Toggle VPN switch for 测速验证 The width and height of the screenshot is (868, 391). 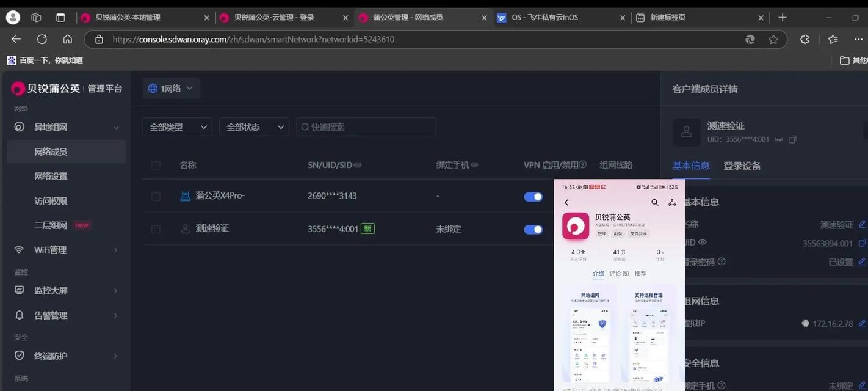click(533, 229)
